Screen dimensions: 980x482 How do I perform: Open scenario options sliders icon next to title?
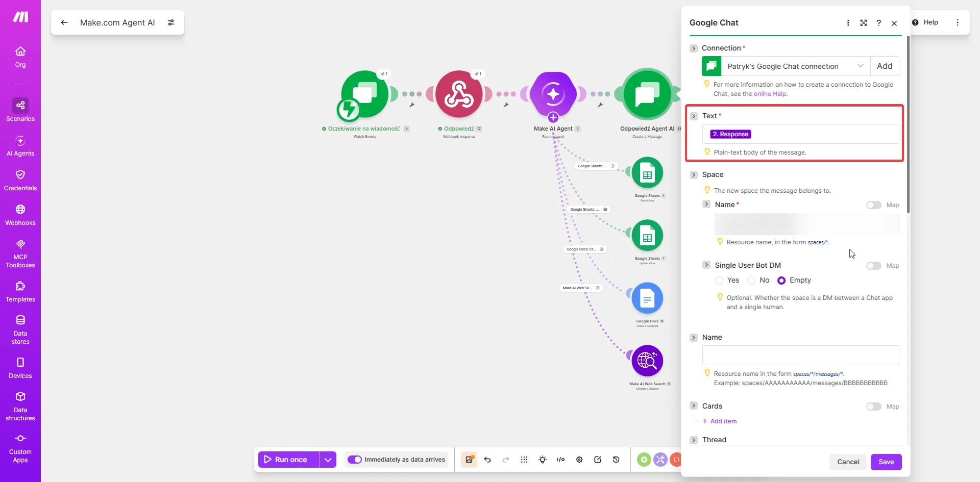tap(171, 22)
